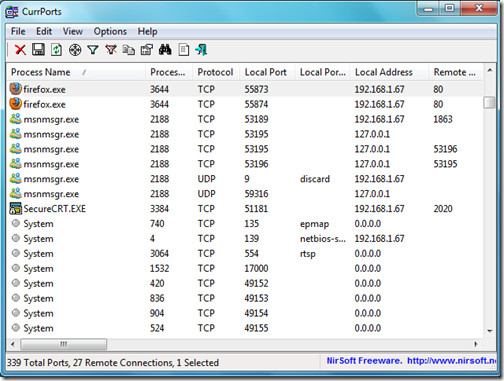Screen dimensions: 504x381
Task: Click the HTML report page icon
Action: 183,50
